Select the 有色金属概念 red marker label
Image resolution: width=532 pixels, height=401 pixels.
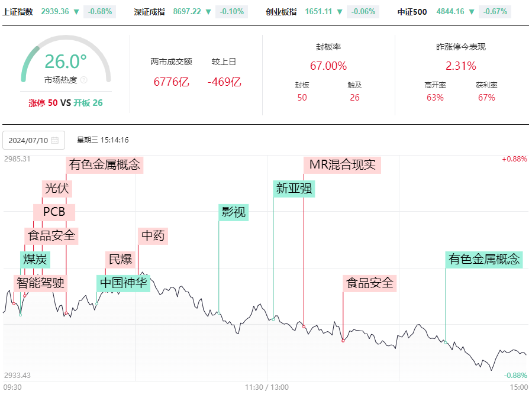pyautogui.click(x=105, y=165)
